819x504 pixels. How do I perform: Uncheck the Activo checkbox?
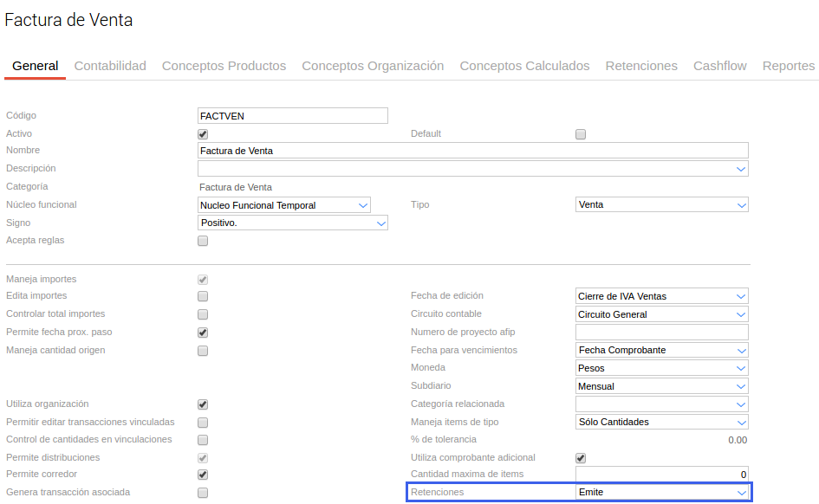point(203,134)
